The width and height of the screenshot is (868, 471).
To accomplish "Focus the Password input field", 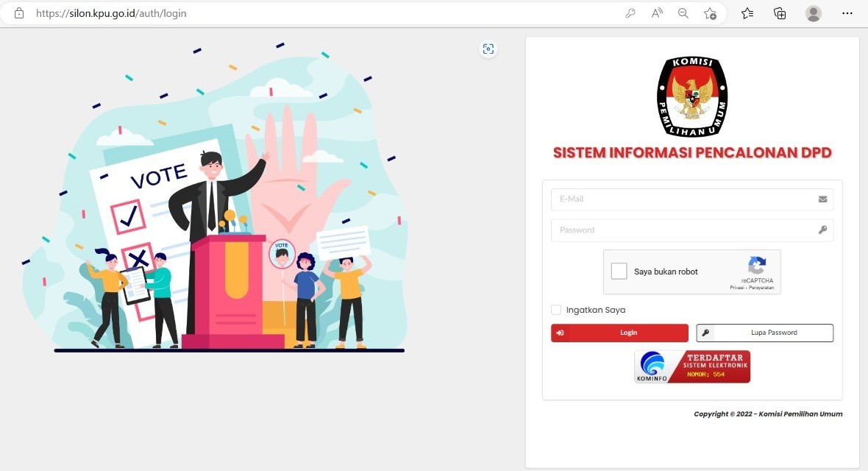I will pos(684,230).
